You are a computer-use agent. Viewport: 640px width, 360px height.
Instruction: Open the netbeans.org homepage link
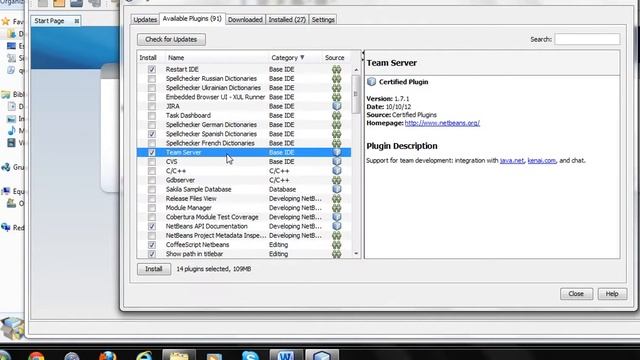[442, 123]
